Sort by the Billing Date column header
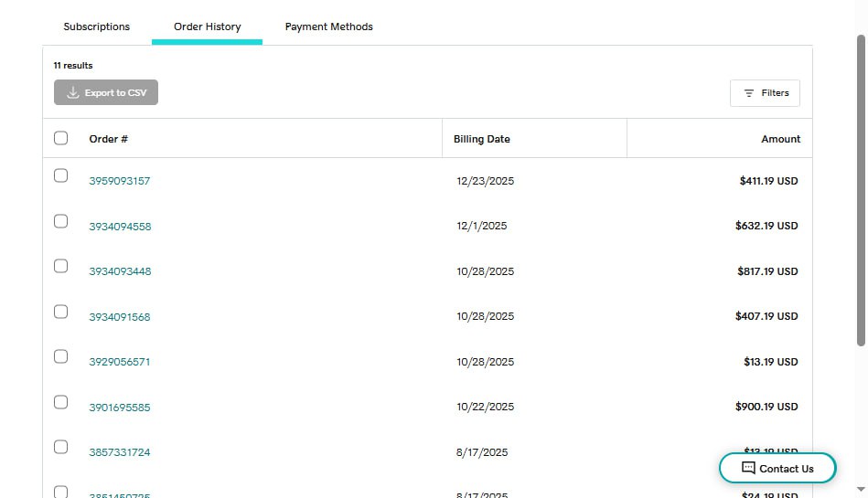Image resolution: width=868 pixels, height=498 pixels. tap(482, 139)
